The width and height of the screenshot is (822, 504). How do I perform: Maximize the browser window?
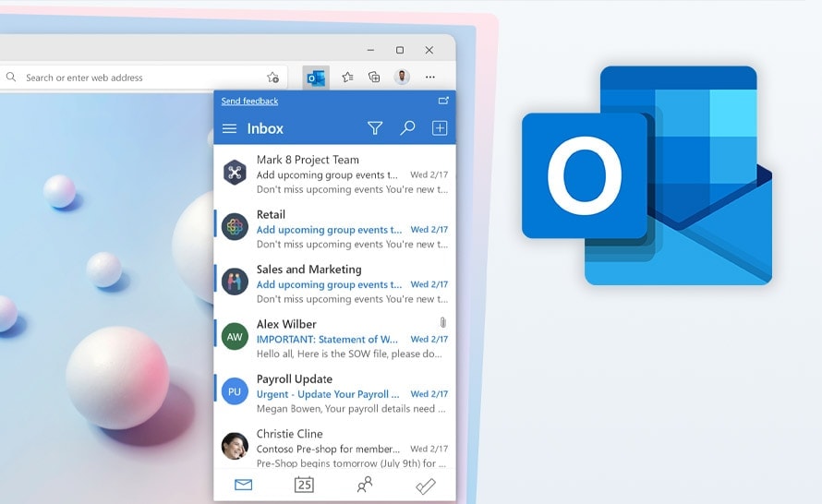[400, 50]
